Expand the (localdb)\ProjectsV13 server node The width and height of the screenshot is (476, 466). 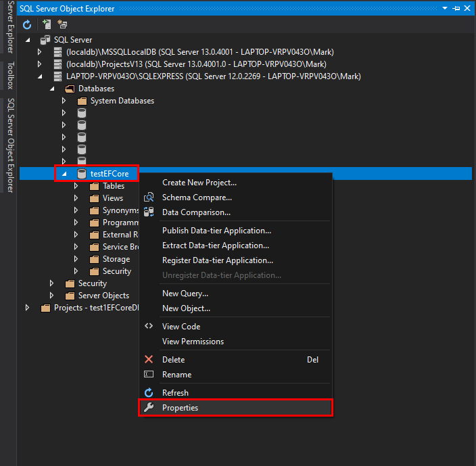pyautogui.click(x=39, y=64)
